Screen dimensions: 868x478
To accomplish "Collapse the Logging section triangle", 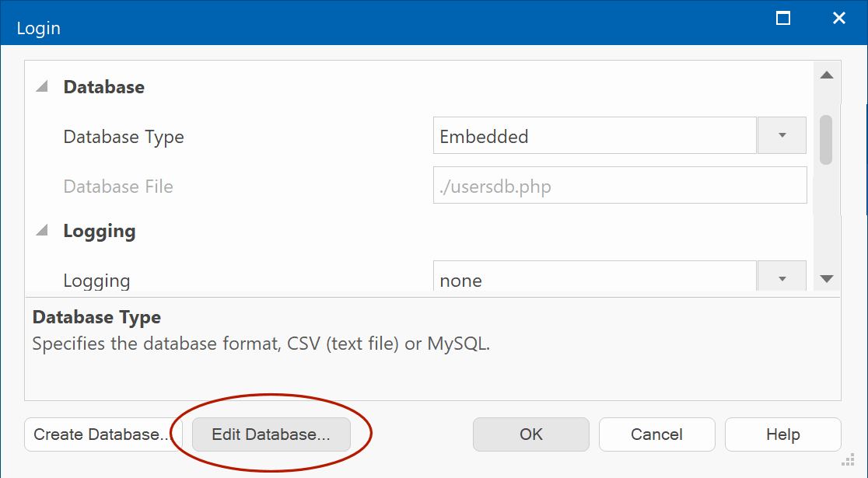I will click(x=42, y=231).
